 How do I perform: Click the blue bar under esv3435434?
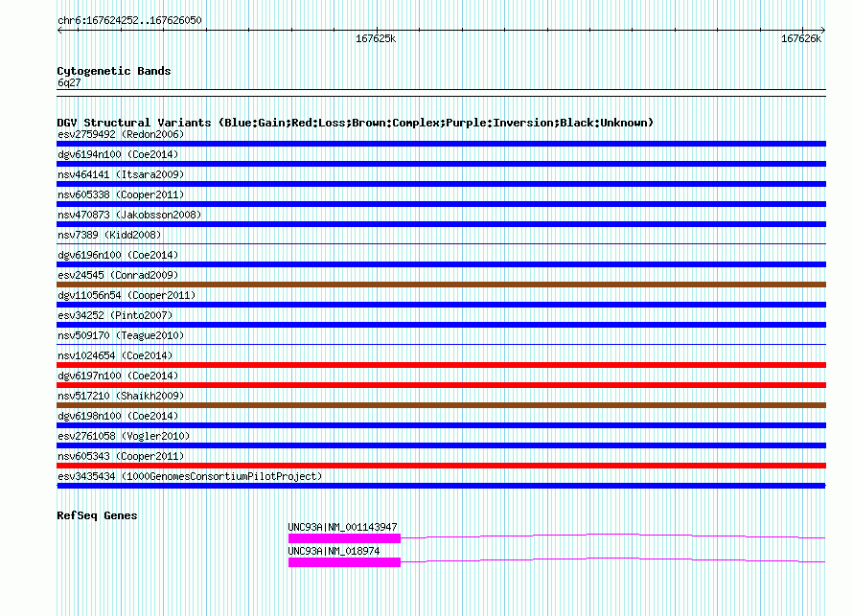point(441,486)
